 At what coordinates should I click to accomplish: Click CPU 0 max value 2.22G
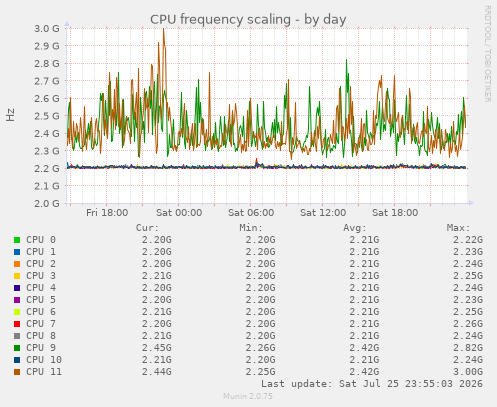click(x=468, y=240)
